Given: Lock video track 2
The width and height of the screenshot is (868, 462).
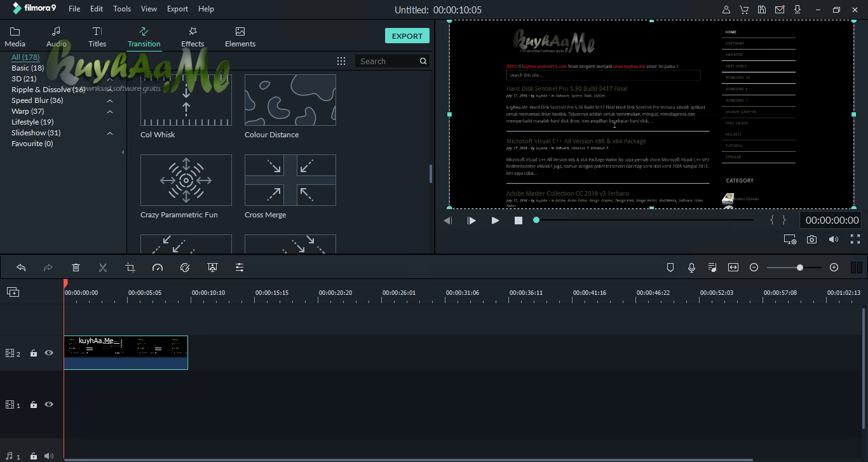Looking at the screenshot, I should (34, 353).
